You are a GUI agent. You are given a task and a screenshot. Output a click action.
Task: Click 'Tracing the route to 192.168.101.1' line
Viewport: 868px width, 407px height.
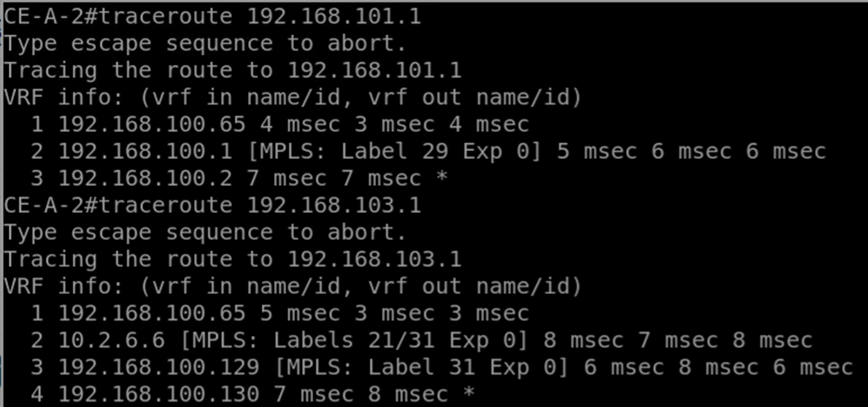tap(232, 71)
